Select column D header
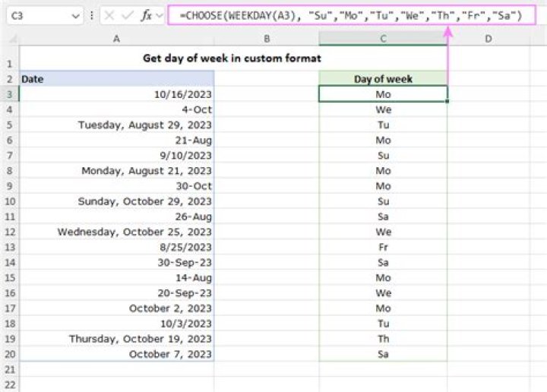The image size is (547, 392). click(x=487, y=38)
